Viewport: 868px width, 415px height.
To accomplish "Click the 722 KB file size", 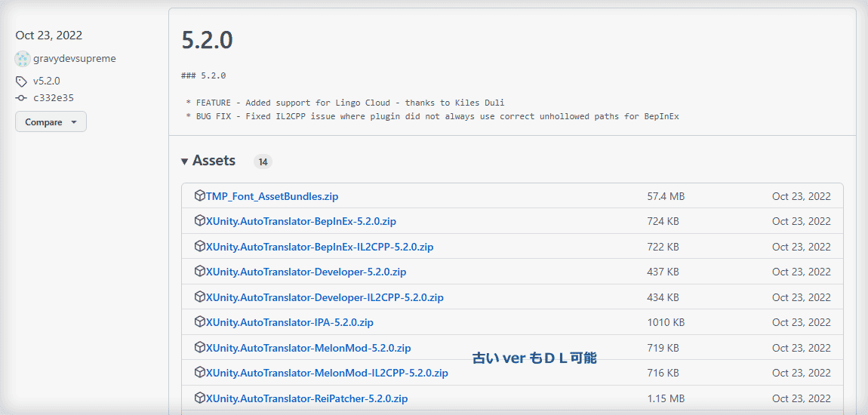I will coord(663,247).
